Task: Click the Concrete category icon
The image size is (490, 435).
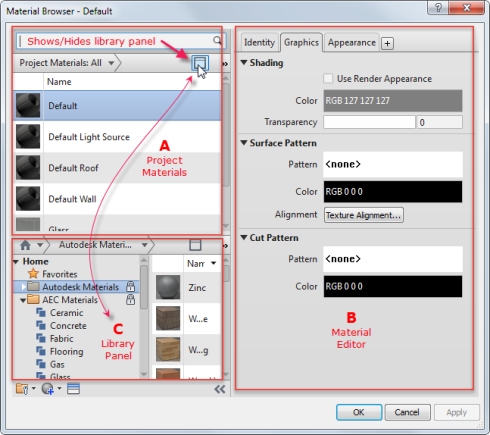Action: 41,325
